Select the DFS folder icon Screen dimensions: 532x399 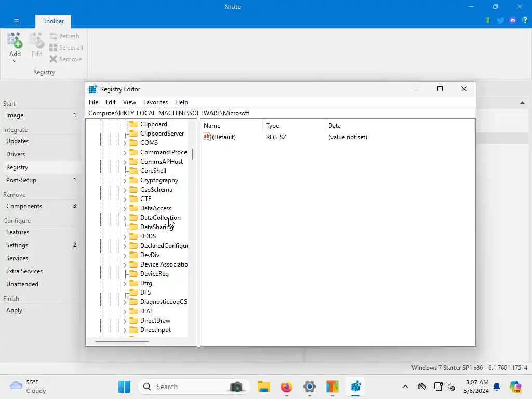[x=134, y=292]
